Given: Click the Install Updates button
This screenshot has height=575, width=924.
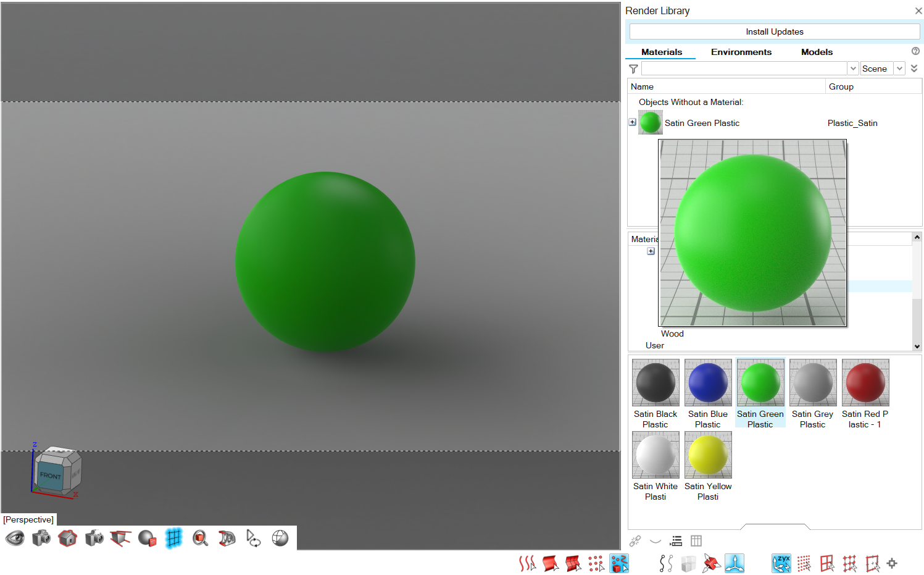Looking at the screenshot, I should [774, 31].
